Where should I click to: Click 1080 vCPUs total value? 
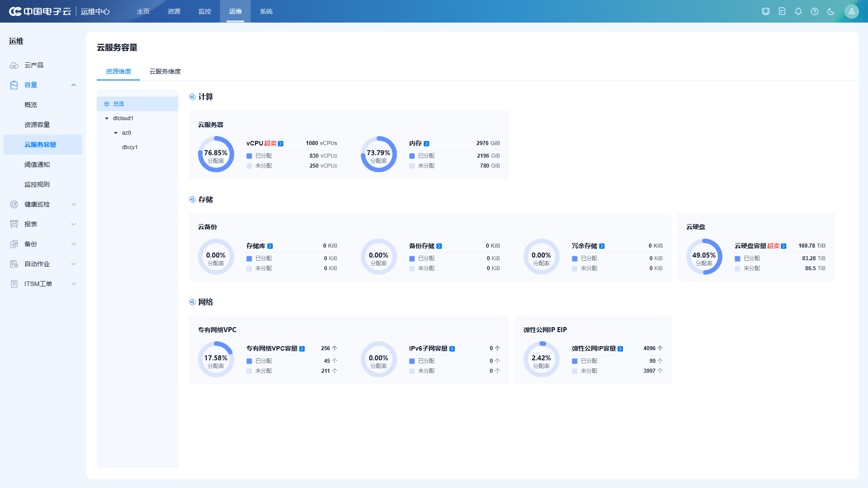[321, 143]
